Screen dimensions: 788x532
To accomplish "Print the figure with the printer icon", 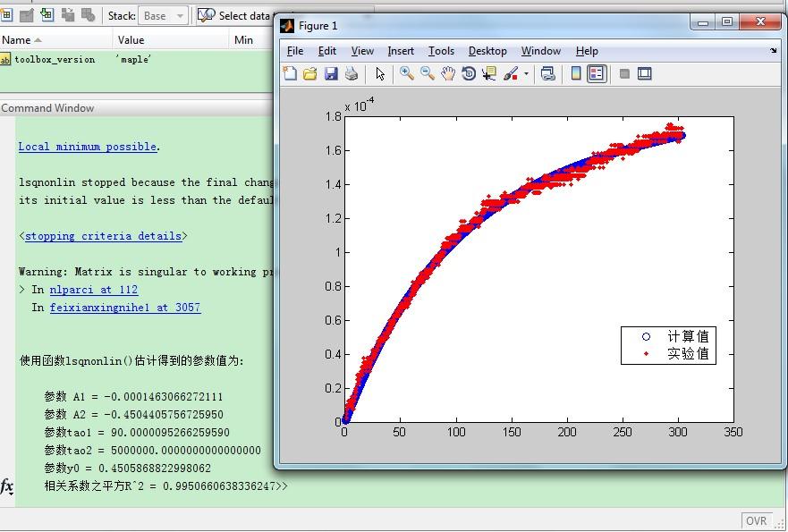I will (352, 74).
